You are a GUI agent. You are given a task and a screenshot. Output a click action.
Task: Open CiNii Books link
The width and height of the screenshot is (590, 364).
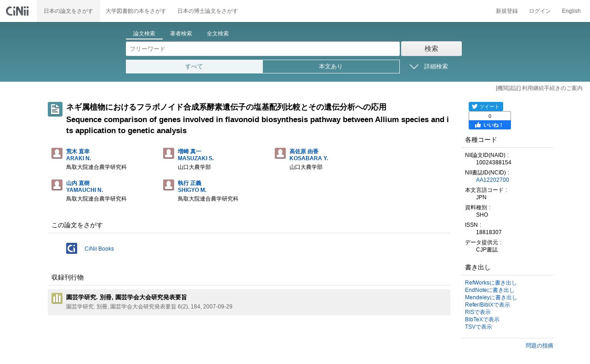click(x=99, y=249)
